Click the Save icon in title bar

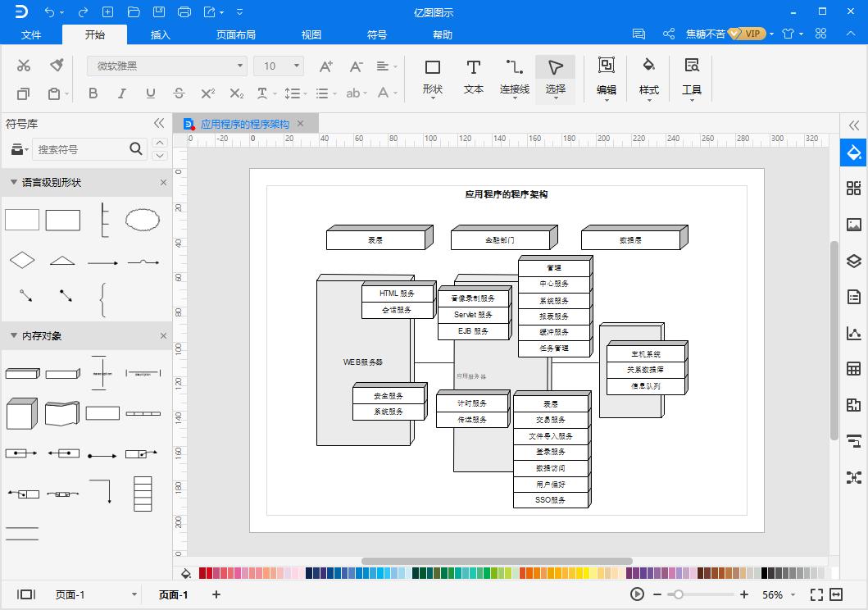click(159, 12)
